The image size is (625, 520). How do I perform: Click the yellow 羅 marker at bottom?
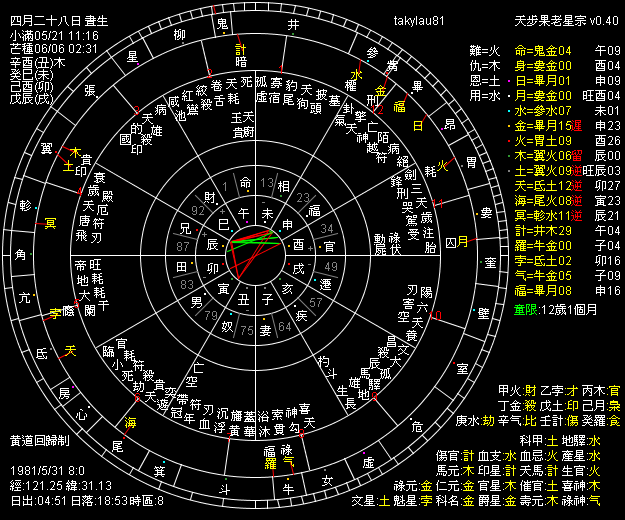tap(269, 462)
